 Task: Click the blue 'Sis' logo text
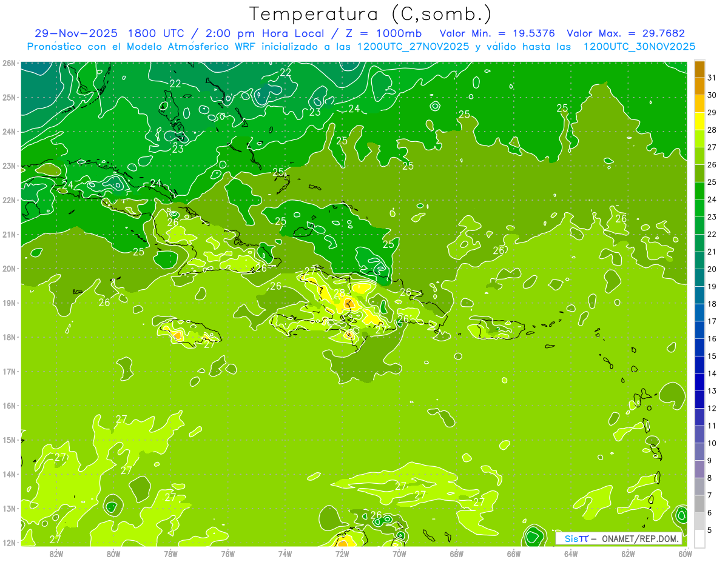[x=570, y=538]
